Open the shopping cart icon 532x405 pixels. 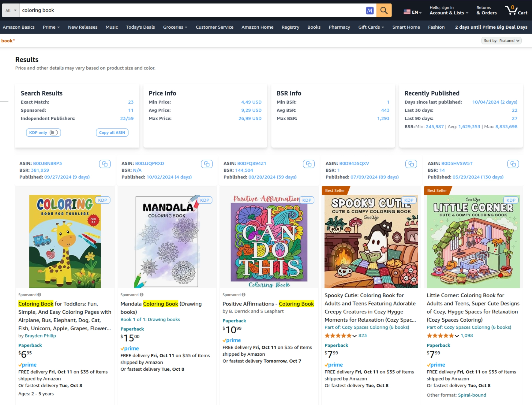pyautogui.click(x=516, y=10)
